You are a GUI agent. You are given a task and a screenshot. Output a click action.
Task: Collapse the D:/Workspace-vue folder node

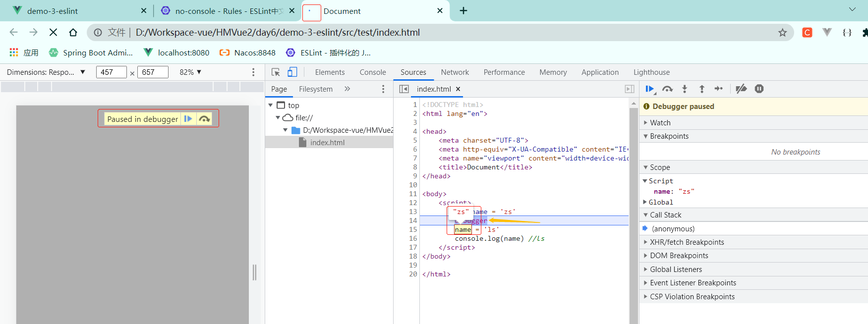(x=285, y=130)
